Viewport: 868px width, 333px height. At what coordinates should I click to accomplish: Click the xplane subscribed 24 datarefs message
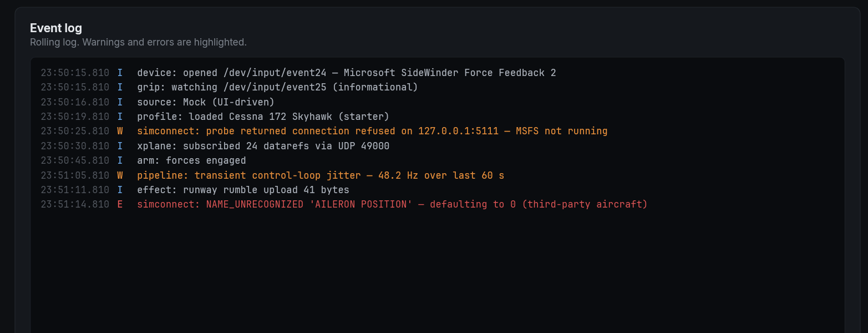[x=263, y=146]
